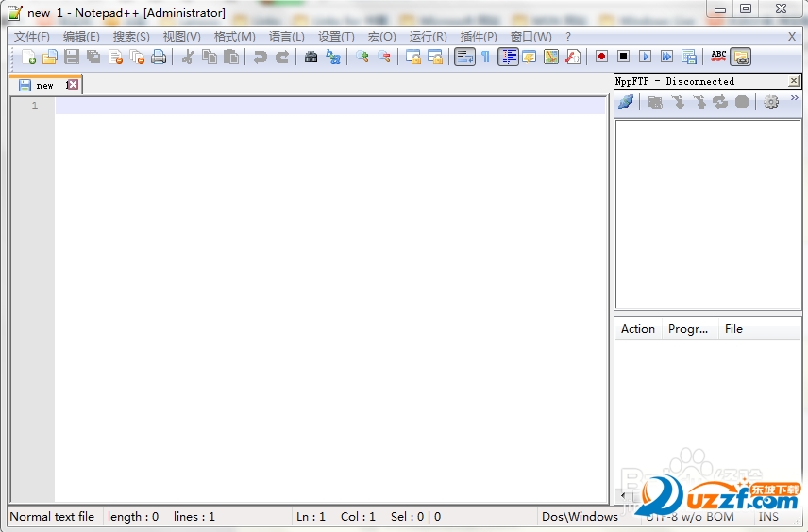Open the 语言(L) menu

[x=287, y=37]
